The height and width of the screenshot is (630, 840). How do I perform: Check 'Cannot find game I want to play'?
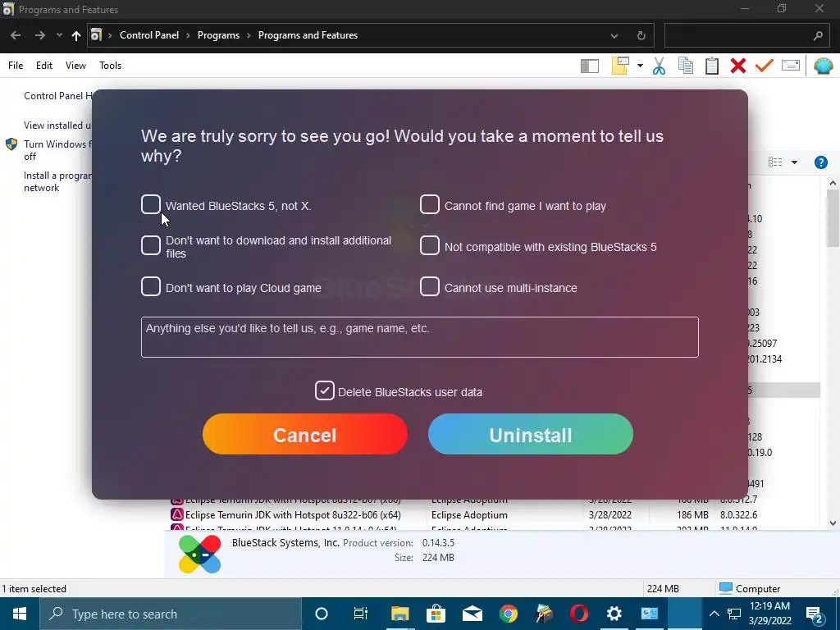point(429,204)
